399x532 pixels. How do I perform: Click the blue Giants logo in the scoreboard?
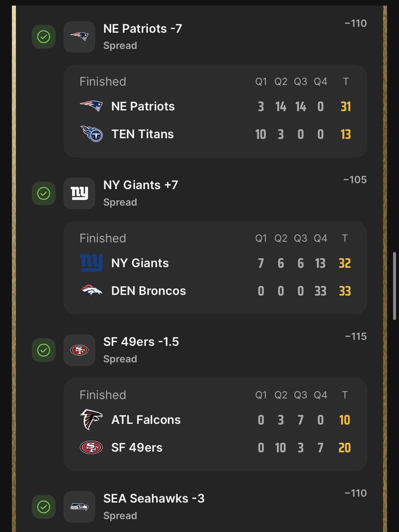pyautogui.click(x=91, y=263)
